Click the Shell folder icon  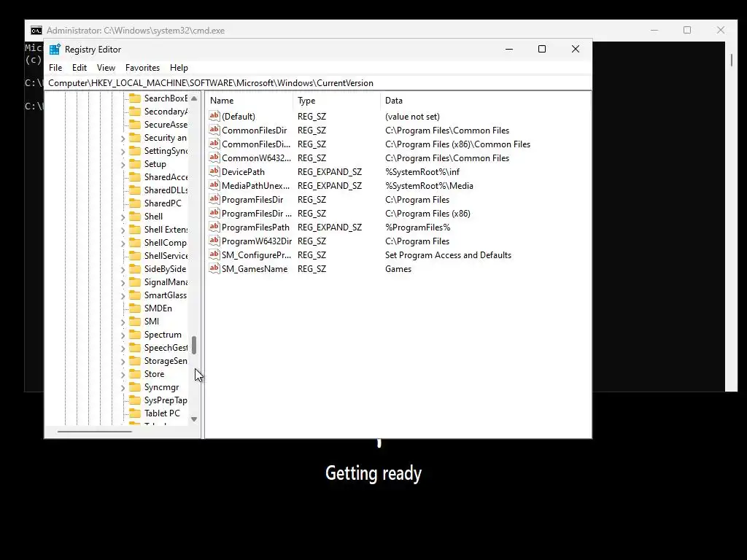pyautogui.click(x=135, y=216)
